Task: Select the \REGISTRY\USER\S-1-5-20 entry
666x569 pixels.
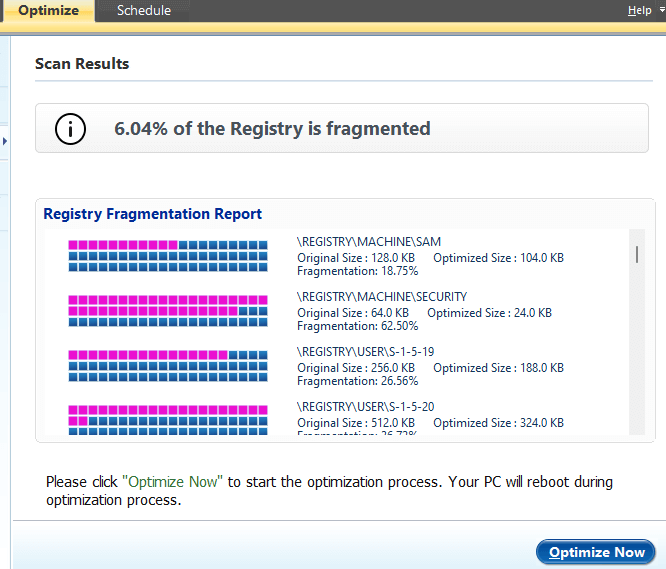Action: tap(365, 407)
